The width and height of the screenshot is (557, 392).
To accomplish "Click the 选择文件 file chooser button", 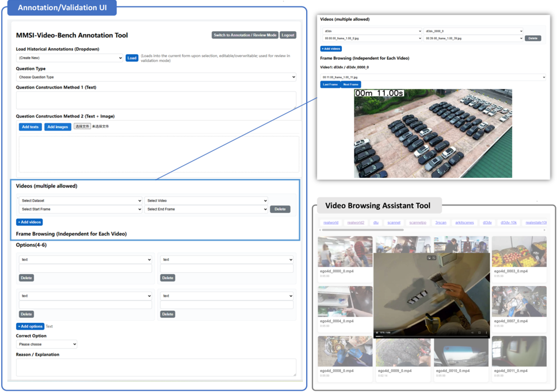I will [82, 126].
